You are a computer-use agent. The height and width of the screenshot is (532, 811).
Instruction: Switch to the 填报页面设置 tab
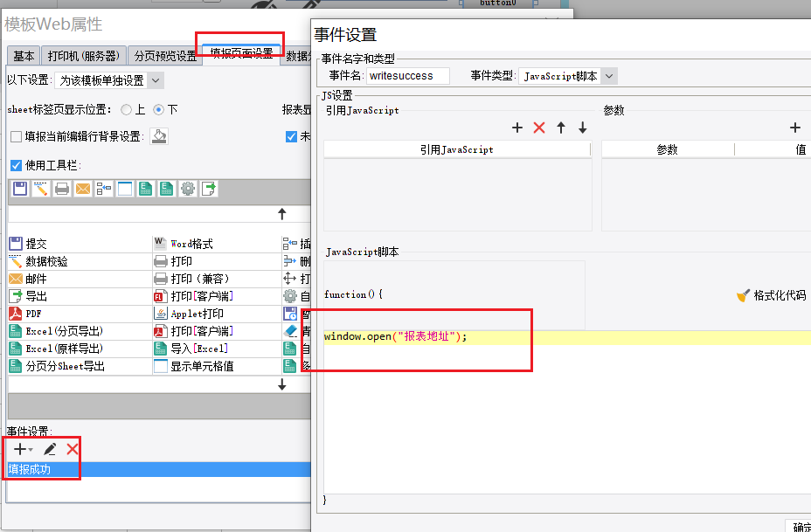point(241,55)
